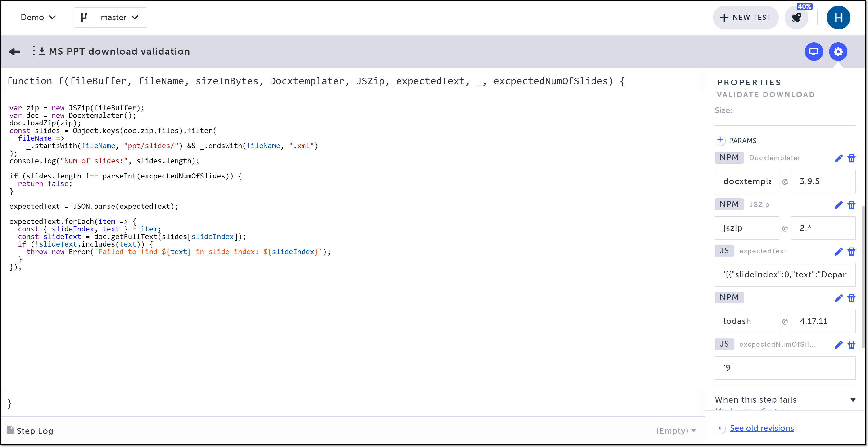This screenshot has width=868, height=447.
Task: Click the blue monitor screen icon
Action: click(x=814, y=52)
